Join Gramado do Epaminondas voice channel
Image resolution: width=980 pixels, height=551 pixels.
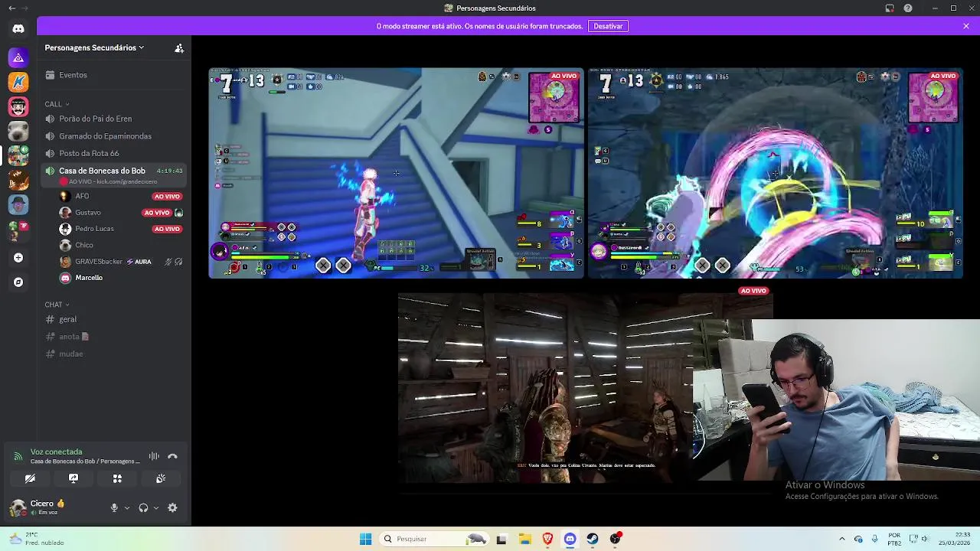pyautogui.click(x=114, y=136)
